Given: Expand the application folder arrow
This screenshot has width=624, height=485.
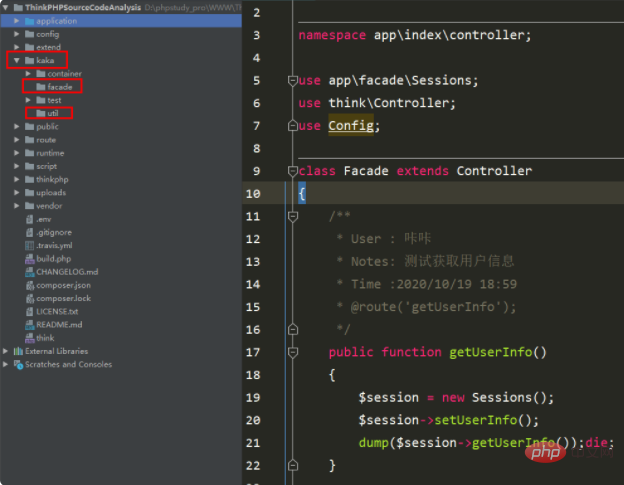Looking at the screenshot, I should [x=16, y=21].
